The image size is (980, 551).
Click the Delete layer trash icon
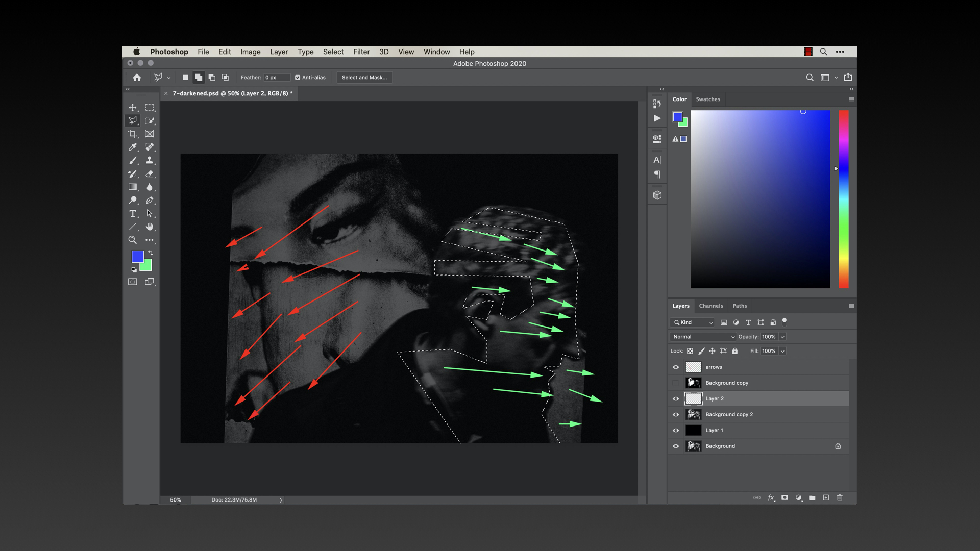(x=840, y=498)
